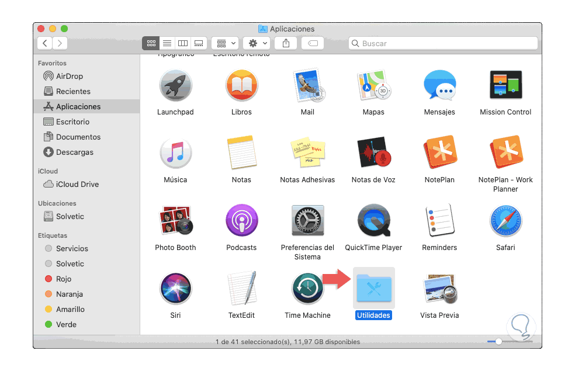This screenshot has height=392, width=575.
Task: Click the icon size slider
Action: 510,342
